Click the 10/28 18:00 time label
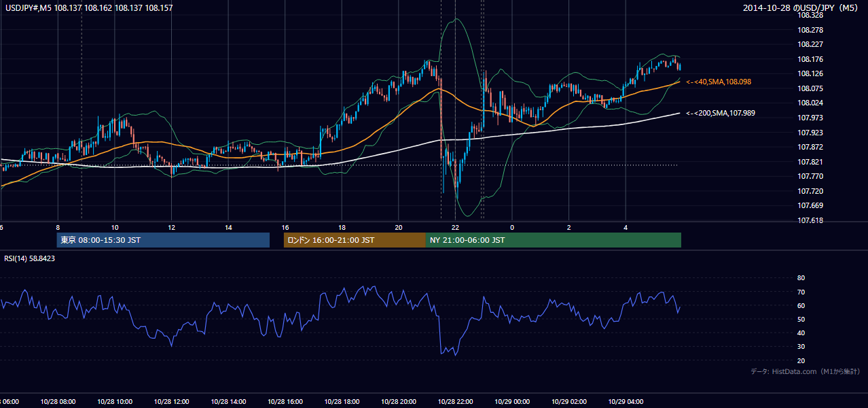 click(342, 401)
